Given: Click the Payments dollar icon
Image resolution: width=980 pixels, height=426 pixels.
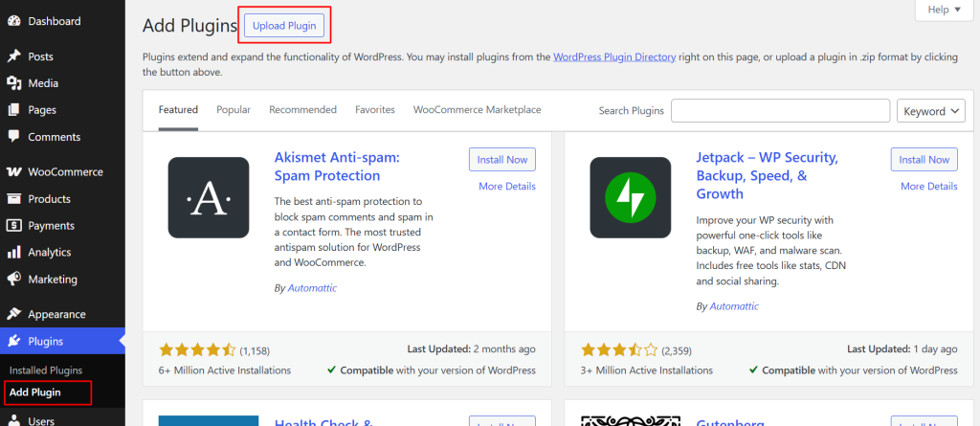Looking at the screenshot, I should click(x=13, y=225).
